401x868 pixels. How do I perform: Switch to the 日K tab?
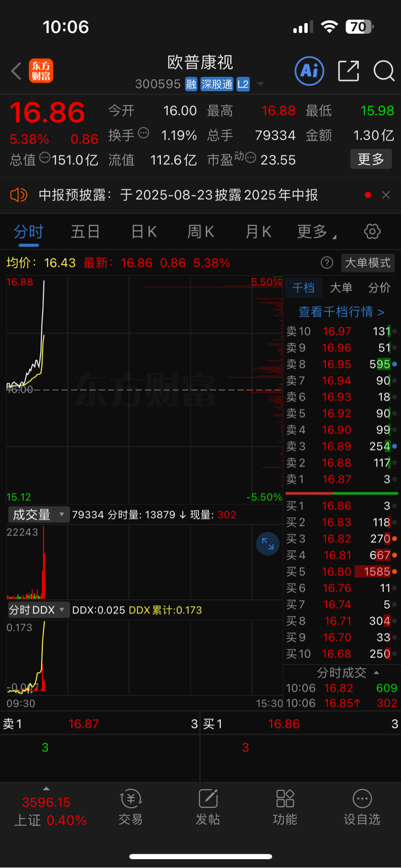(x=144, y=232)
